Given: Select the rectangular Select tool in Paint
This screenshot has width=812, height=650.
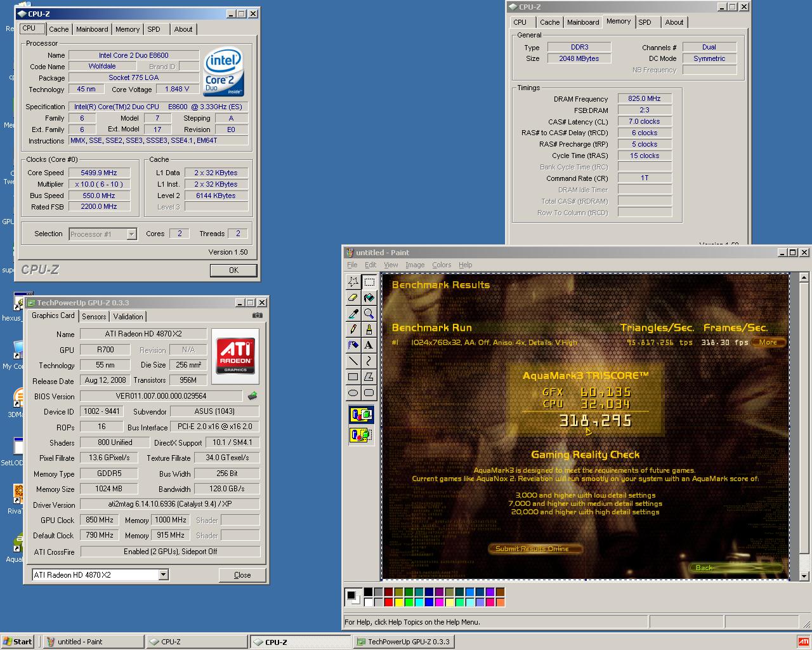Looking at the screenshot, I should pos(369,281).
